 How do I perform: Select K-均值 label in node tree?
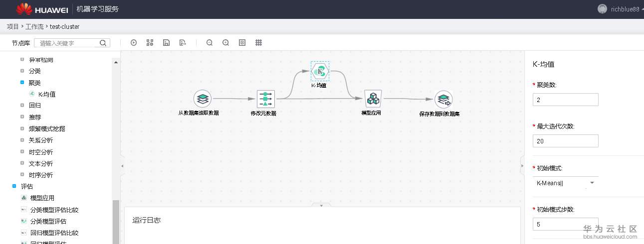pyautogui.click(x=47, y=94)
